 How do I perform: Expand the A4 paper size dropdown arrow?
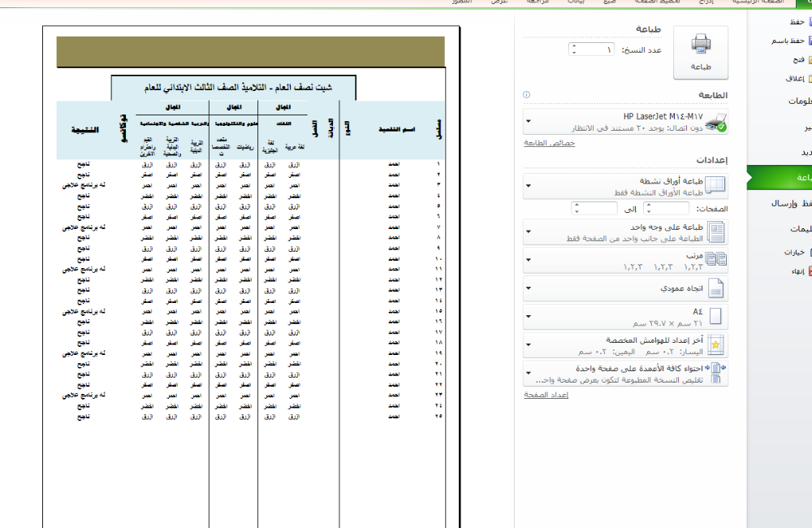529,315
